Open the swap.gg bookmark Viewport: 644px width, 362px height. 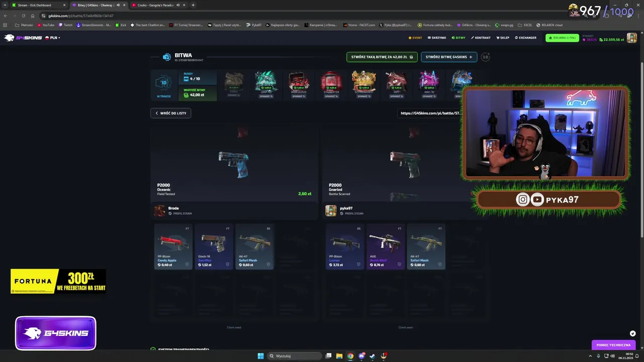[x=504, y=25]
